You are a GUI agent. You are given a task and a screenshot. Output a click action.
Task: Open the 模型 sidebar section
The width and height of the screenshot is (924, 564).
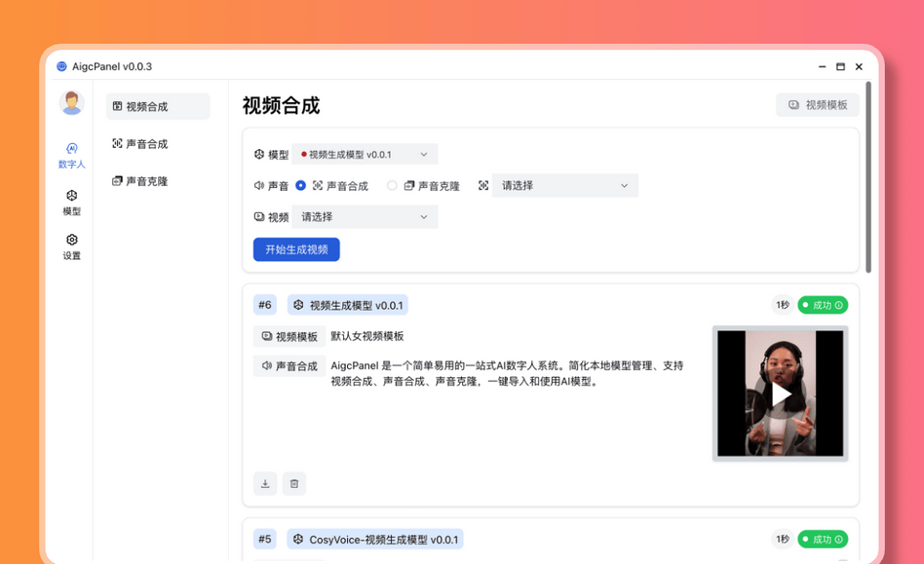click(x=71, y=203)
